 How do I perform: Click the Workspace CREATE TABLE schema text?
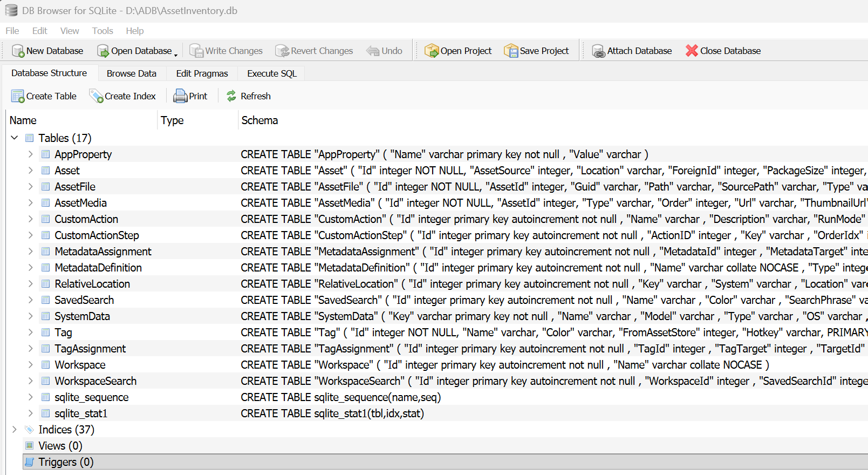tap(505, 365)
